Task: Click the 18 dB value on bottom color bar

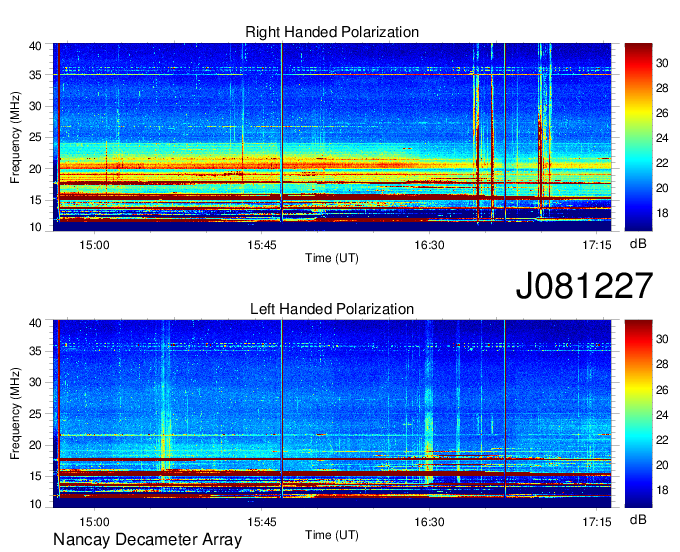Action: pos(662,490)
